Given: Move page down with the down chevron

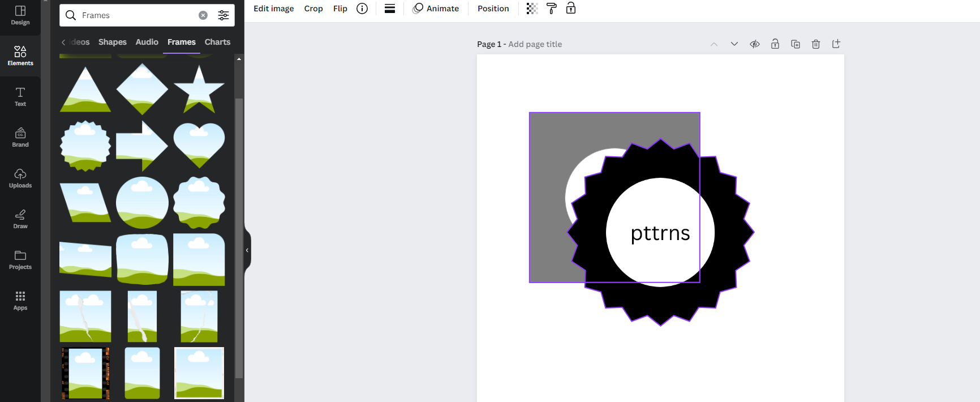Looking at the screenshot, I should click(x=734, y=44).
